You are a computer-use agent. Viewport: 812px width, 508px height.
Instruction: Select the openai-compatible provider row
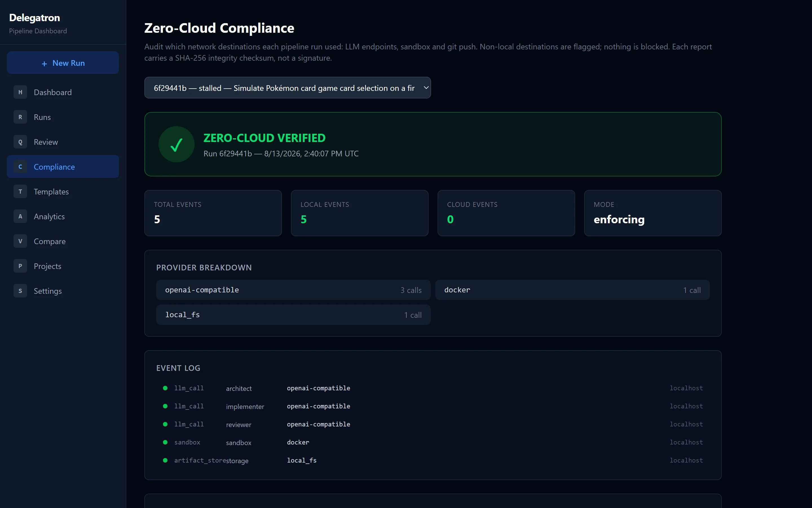click(x=293, y=290)
